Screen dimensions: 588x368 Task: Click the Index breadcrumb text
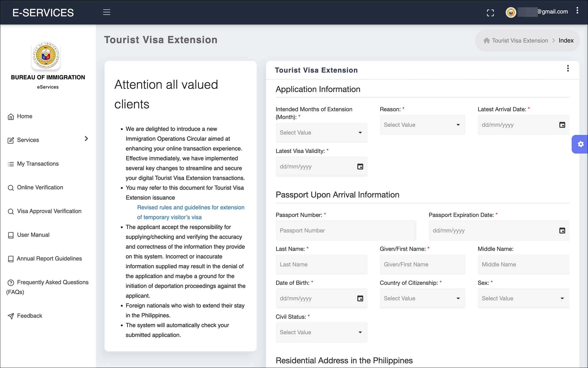coord(566,41)
